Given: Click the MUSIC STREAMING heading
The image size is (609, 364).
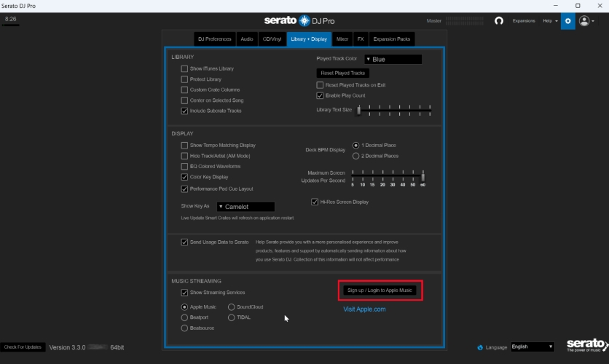Looking at the screenshot, I should pos(196,281).
